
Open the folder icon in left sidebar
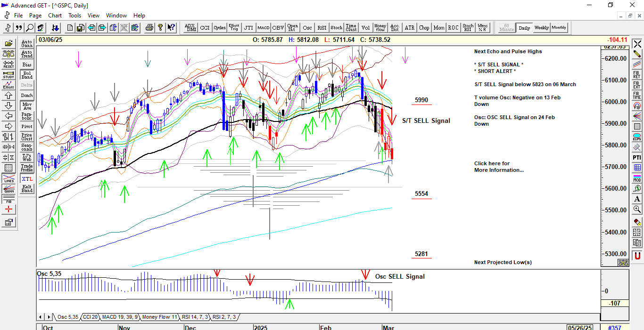8,44
